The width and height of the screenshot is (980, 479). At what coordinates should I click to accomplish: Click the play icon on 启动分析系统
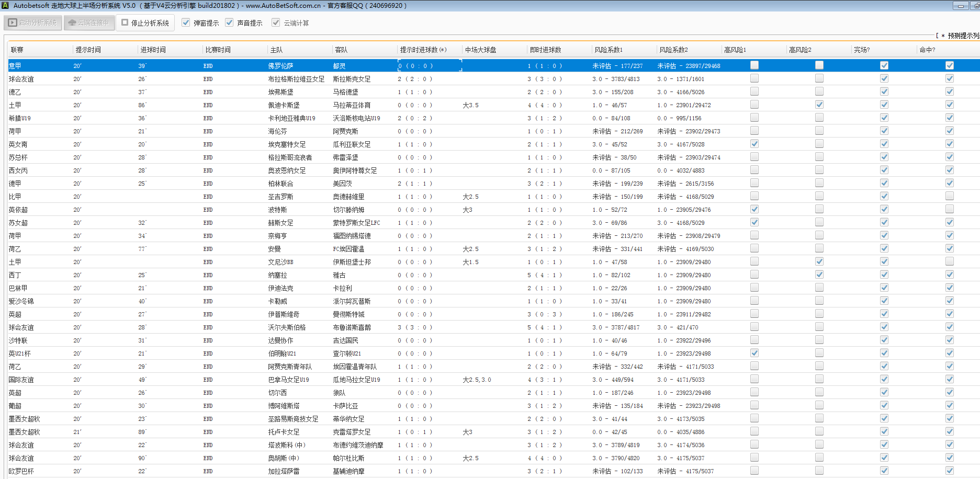click(x=13, y=23)
